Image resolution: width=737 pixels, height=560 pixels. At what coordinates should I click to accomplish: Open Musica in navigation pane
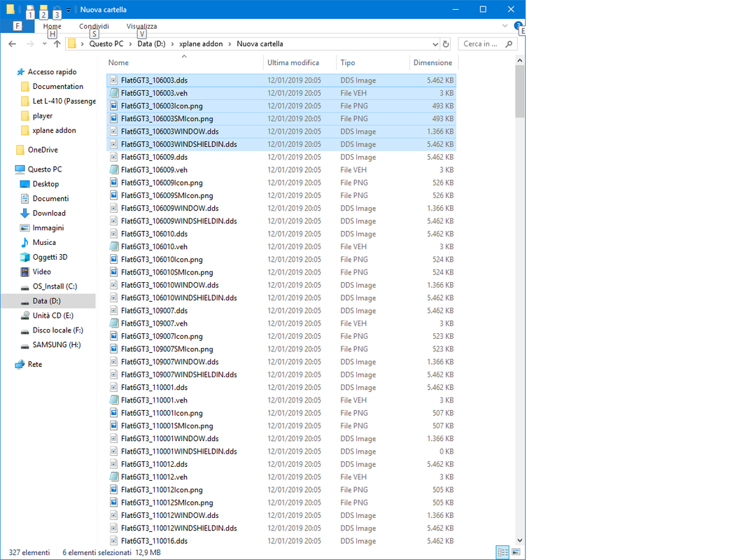pyautogui.click(x=44, y=242)
